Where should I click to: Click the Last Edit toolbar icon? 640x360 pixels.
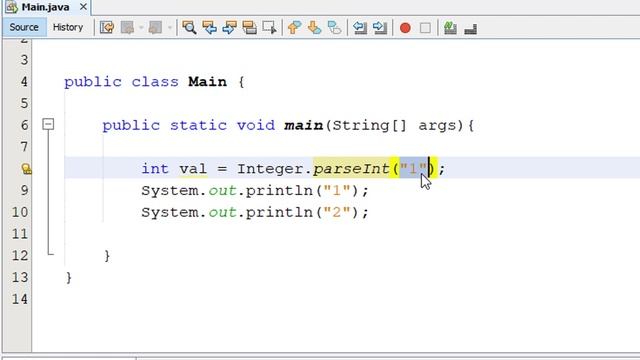107,28
